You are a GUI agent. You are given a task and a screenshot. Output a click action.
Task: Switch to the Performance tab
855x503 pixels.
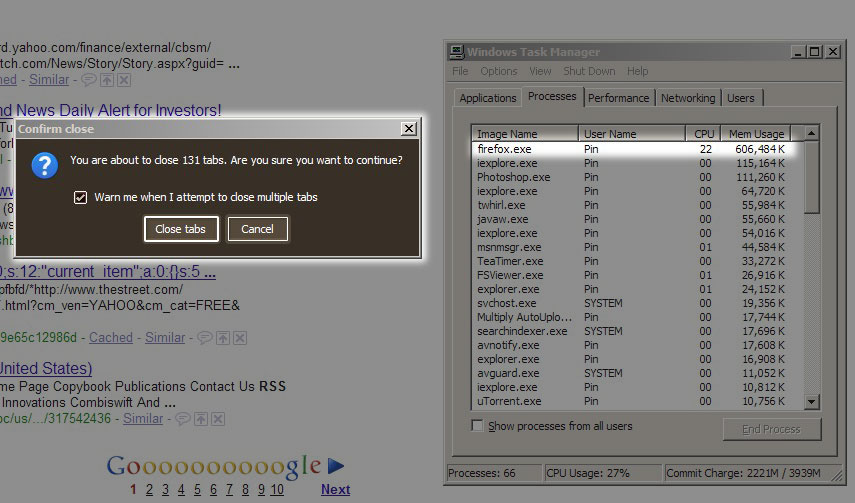[x=618, y=98]
